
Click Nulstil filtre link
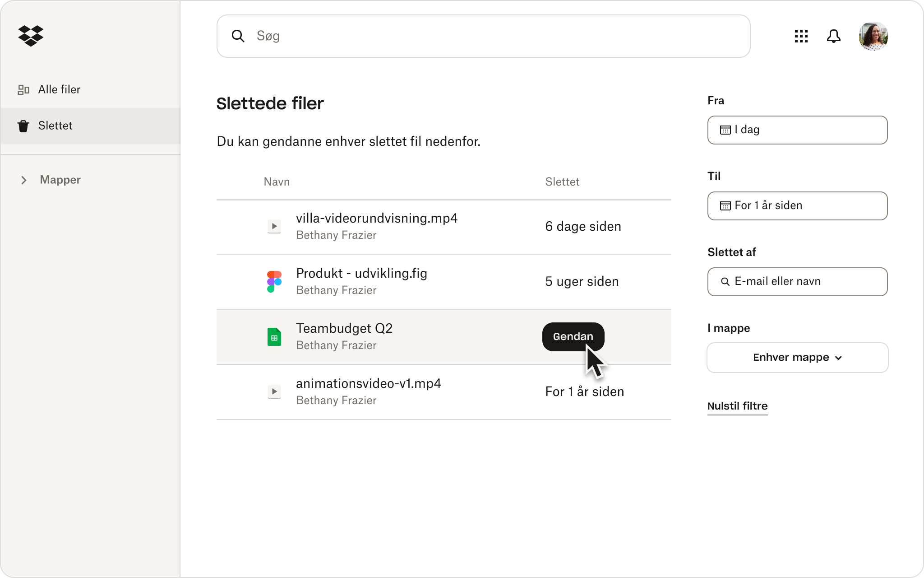point(737,406)
